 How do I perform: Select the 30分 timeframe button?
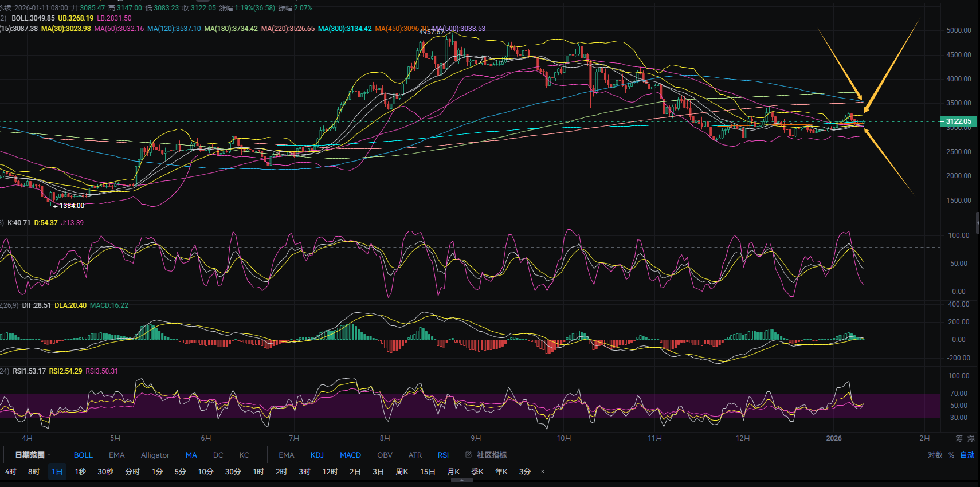pos(233,472)
